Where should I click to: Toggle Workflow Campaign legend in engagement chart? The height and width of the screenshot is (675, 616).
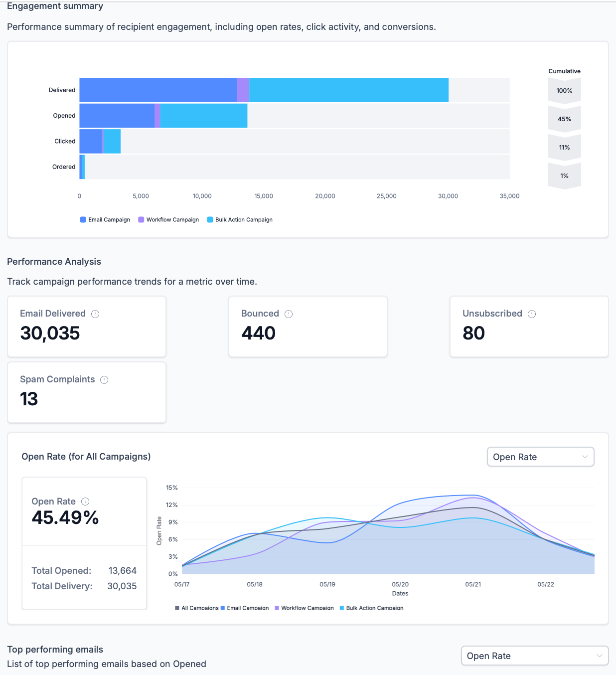point(168,220)
